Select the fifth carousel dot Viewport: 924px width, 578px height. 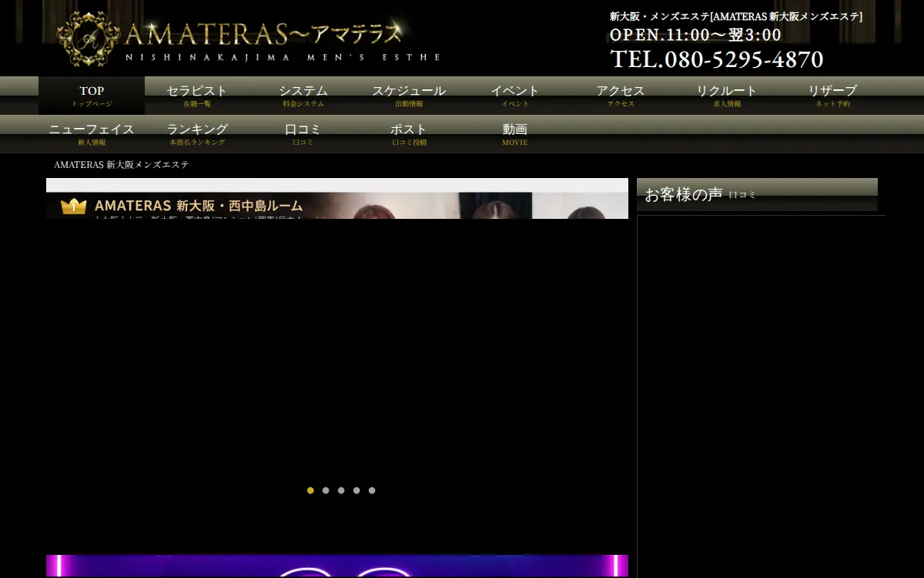click(x=372, y=490)
